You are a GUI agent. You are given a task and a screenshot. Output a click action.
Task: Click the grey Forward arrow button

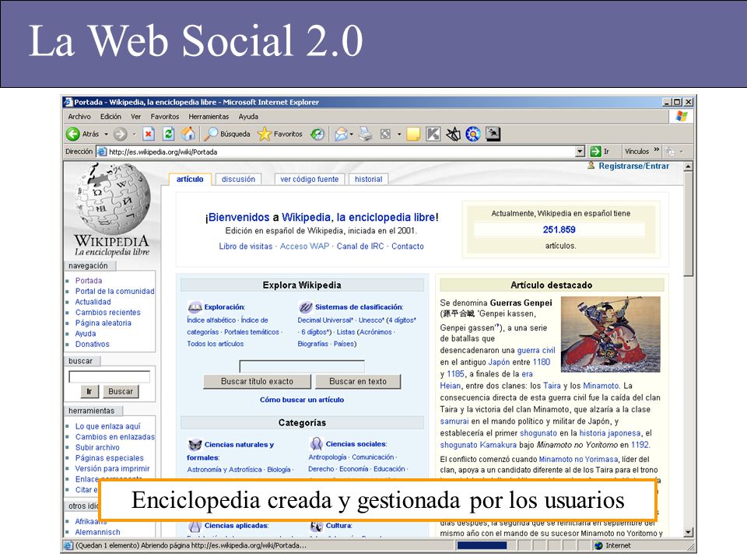point(120,135)
